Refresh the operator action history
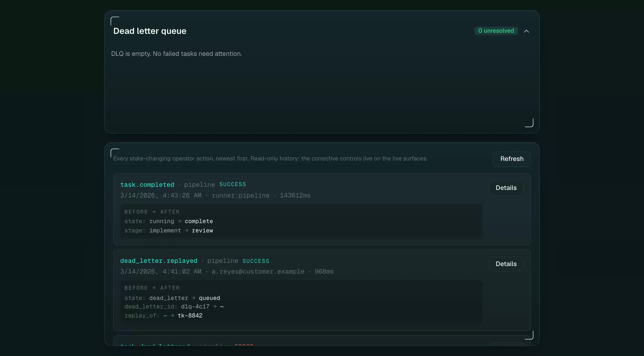Image resolution: width=644 pixels, height=356 pixels. coord(512,159)
